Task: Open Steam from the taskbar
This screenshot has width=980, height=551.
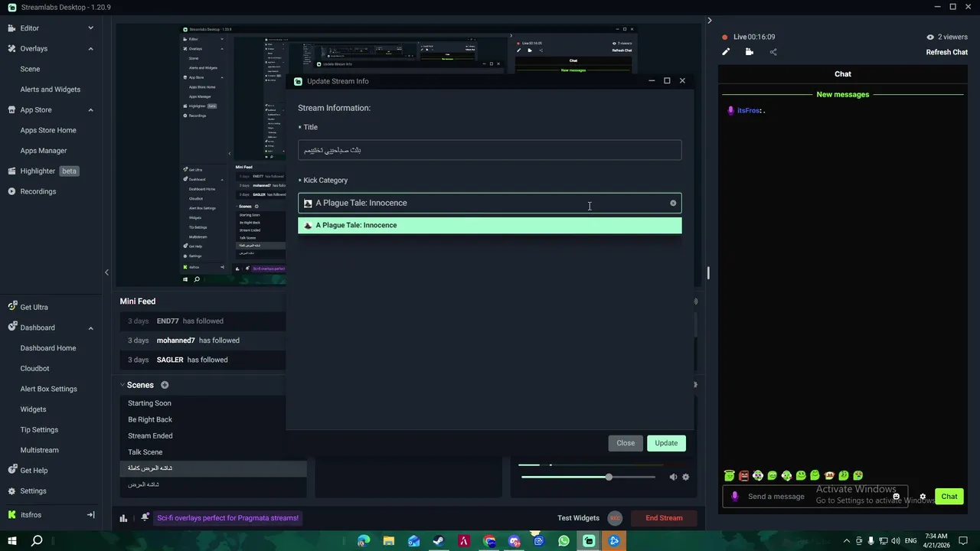Action: (x=439, y=541)
